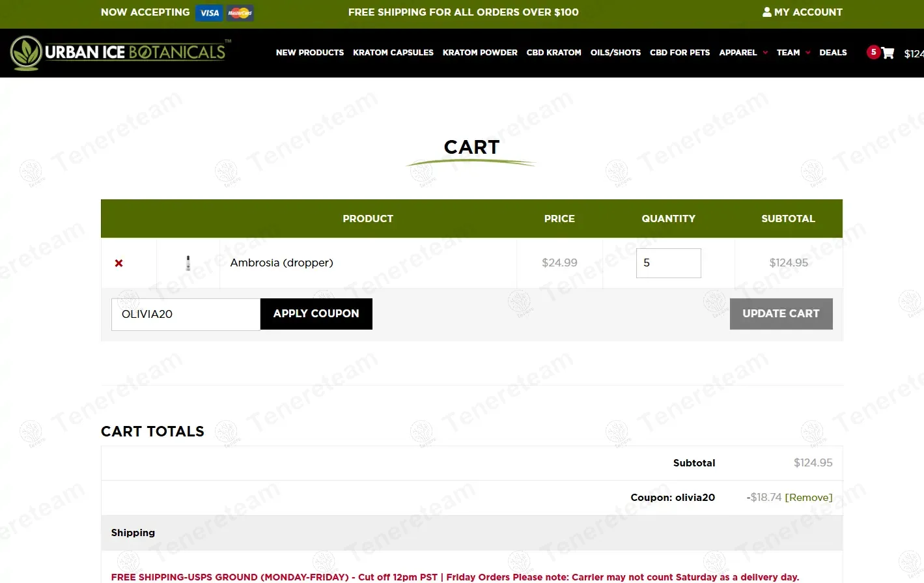Open Oils/Shots category

(615, 53)
